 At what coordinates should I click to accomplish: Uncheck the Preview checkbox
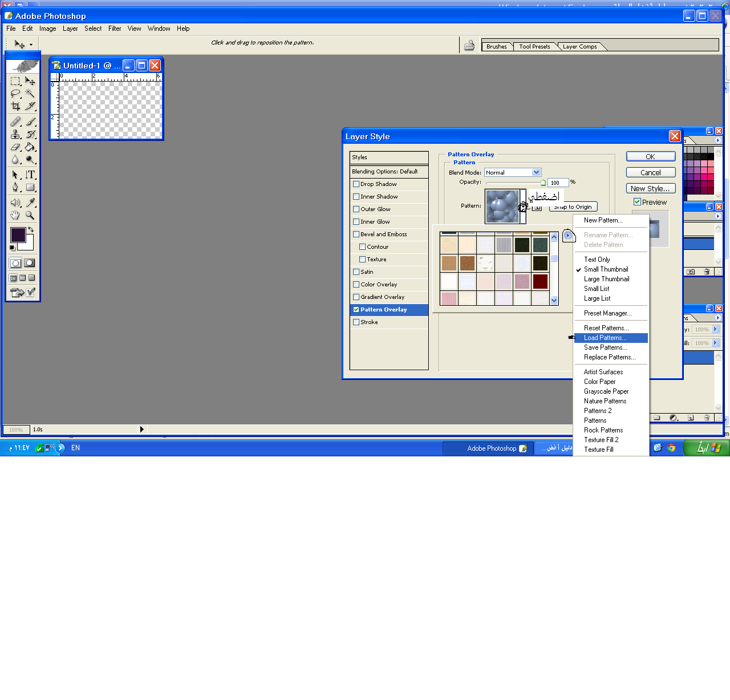click(x=638, y=202)
